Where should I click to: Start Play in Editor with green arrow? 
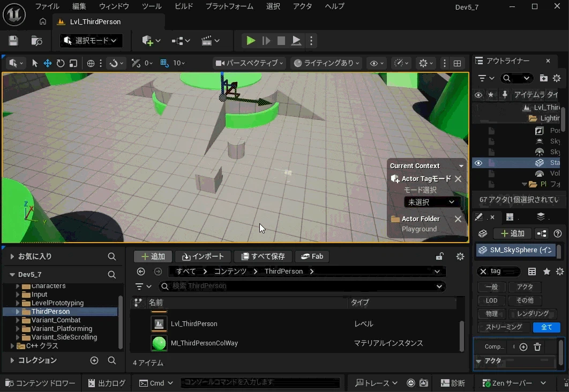[250, 41]
